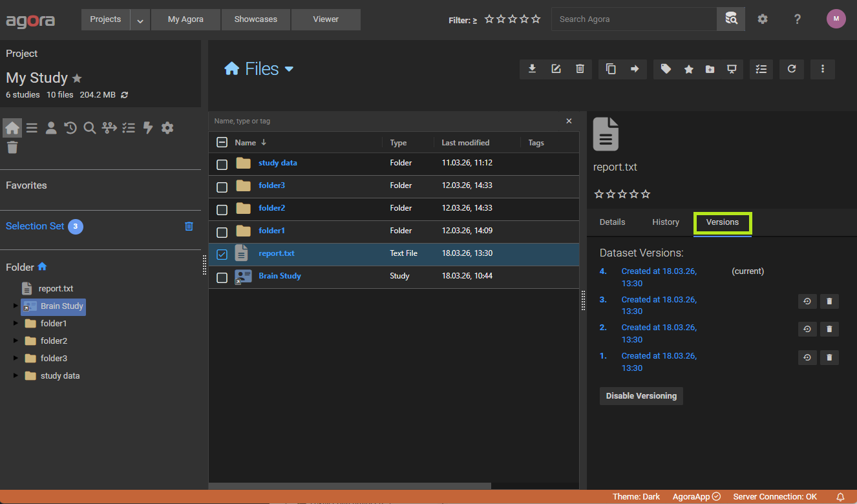
Task: Expand the Projects menu dropdown chevron
Action: pos(140,19)
